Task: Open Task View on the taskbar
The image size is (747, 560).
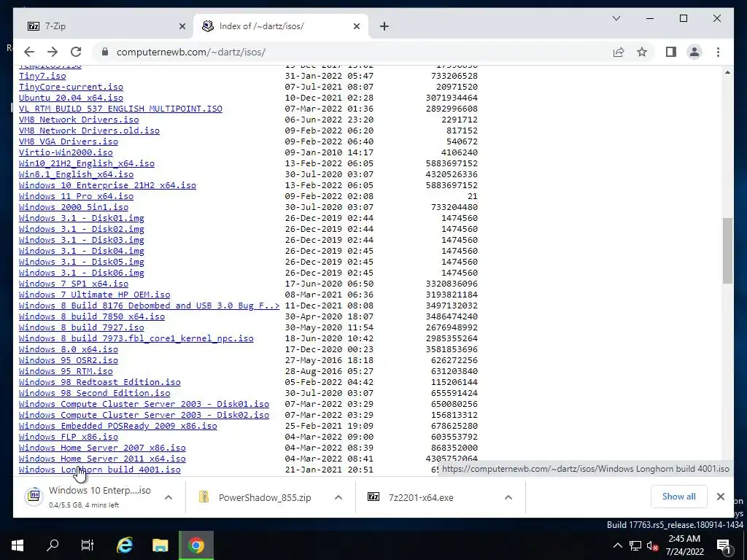Action: click(88, 545)
